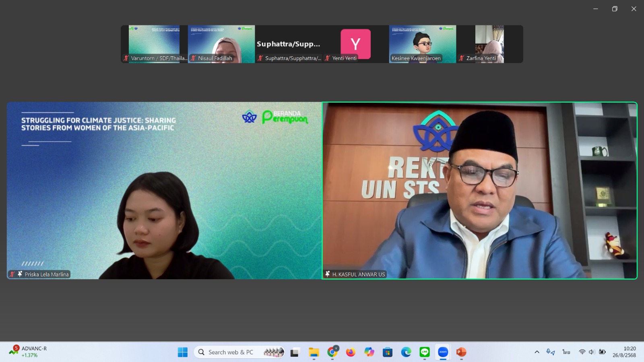Image resolution: width=644 pixels, height=362 pixels.
Task: Select the Suphattra/Supp... participant tile
Action: pos(289,44)
